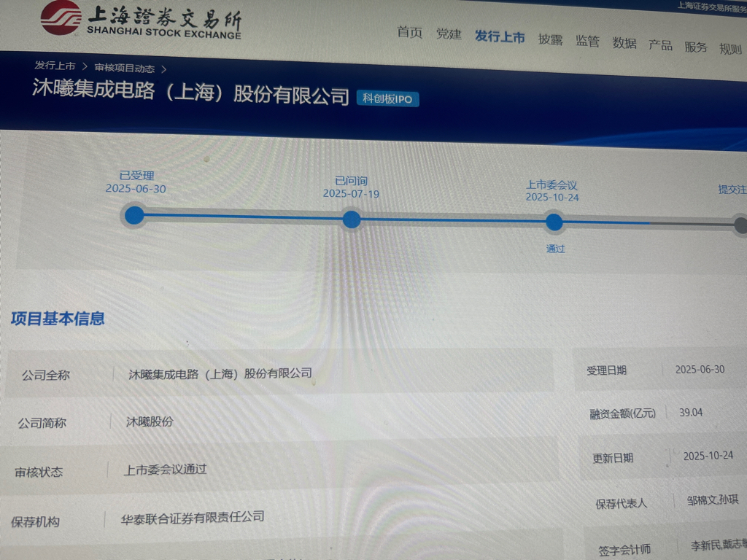The width and height of the screenshot is (747, 560).
Task: Click the 保荐机构 row label
Action: click(35, 522)
